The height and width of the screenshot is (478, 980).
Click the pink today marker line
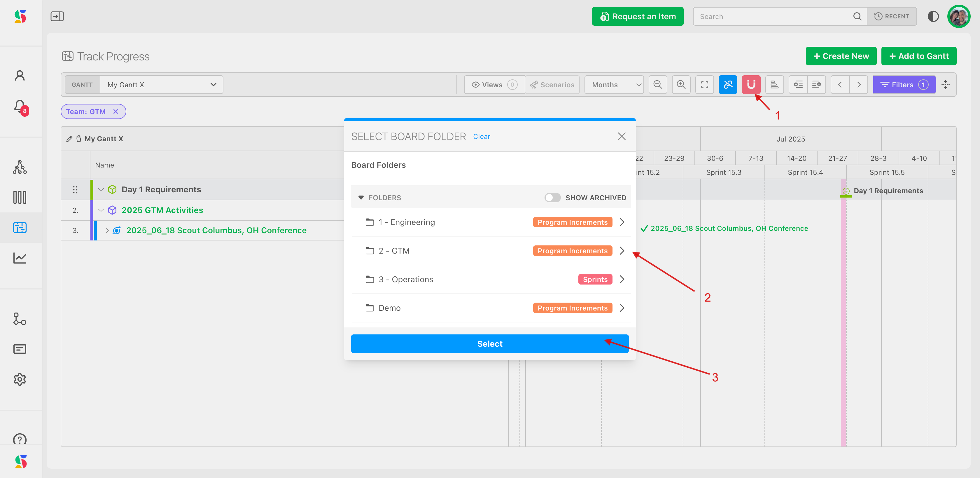[x=843, y=304]
